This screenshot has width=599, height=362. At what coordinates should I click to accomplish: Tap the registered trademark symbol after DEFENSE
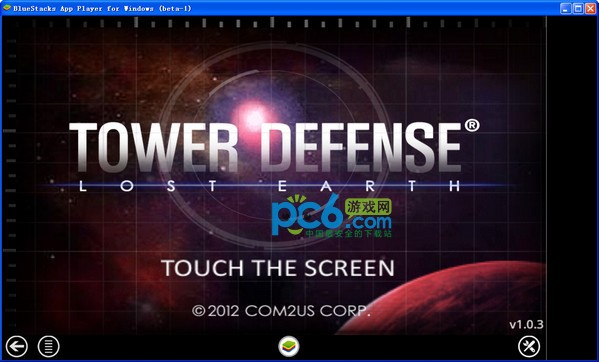pyautogui.click(x=472, y=126)
